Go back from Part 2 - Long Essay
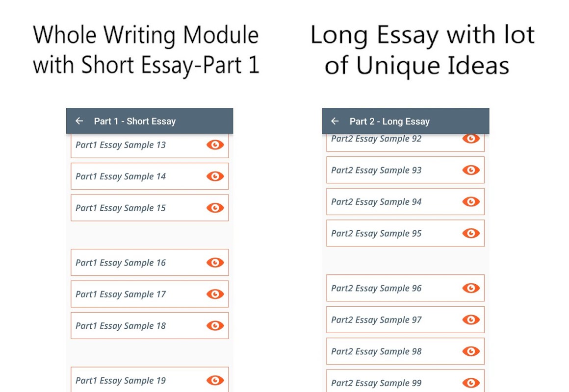The width and height of the screenshot is (569, 392). pos(335,121)
